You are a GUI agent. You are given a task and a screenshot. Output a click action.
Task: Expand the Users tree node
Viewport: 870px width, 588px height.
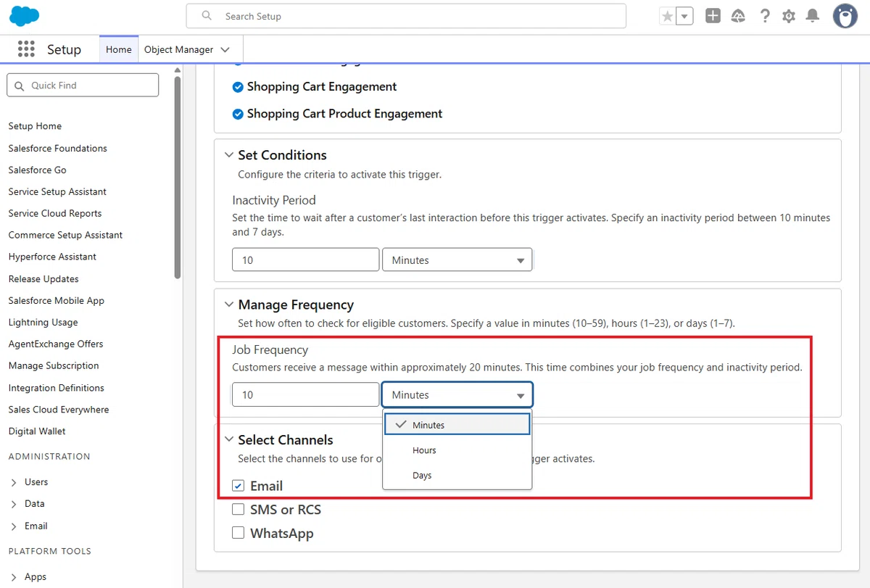14,482
